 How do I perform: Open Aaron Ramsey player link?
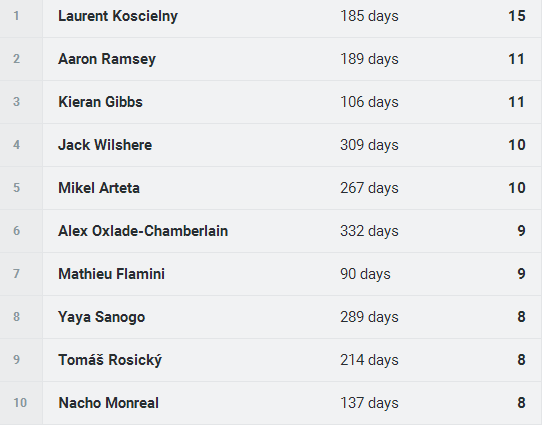(107, 59)
